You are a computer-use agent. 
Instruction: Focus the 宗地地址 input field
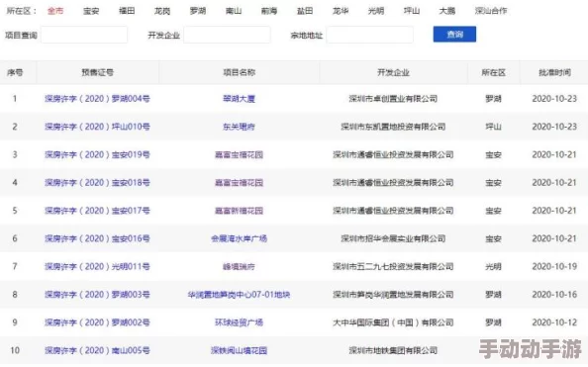[370, 35]
